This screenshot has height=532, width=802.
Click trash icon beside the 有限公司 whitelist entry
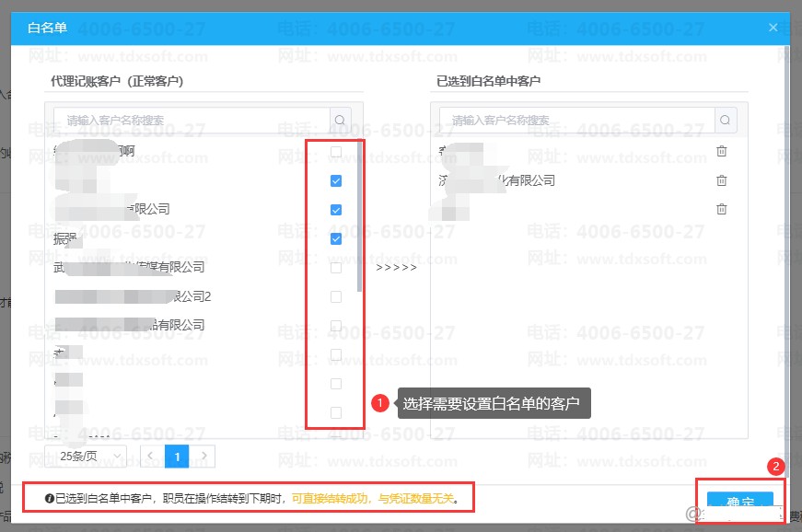pos(722,180)
